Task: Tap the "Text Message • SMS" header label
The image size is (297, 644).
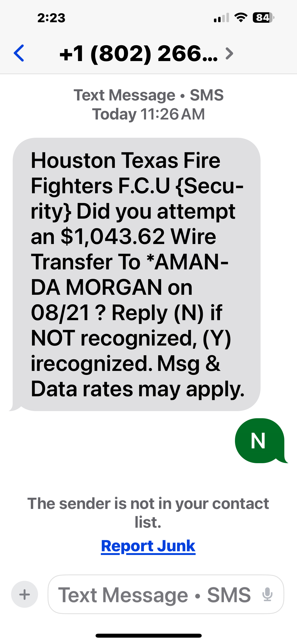Action: (x=148, y=95)
